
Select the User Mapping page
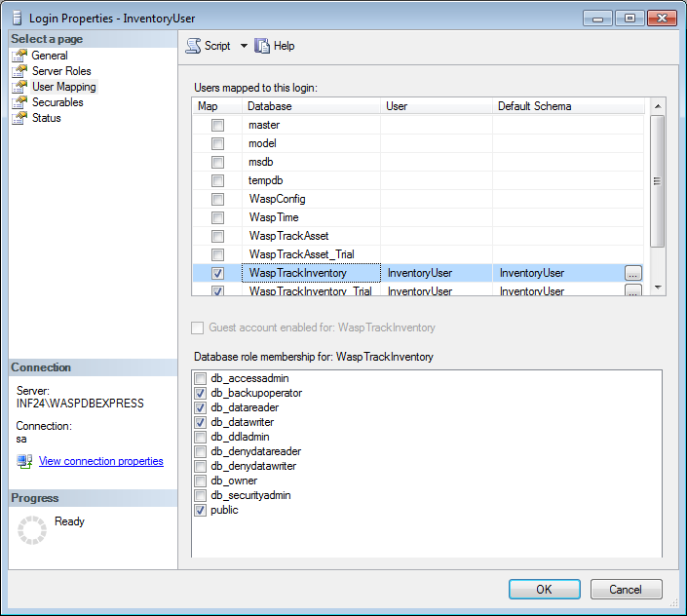(x=64, y=87)
